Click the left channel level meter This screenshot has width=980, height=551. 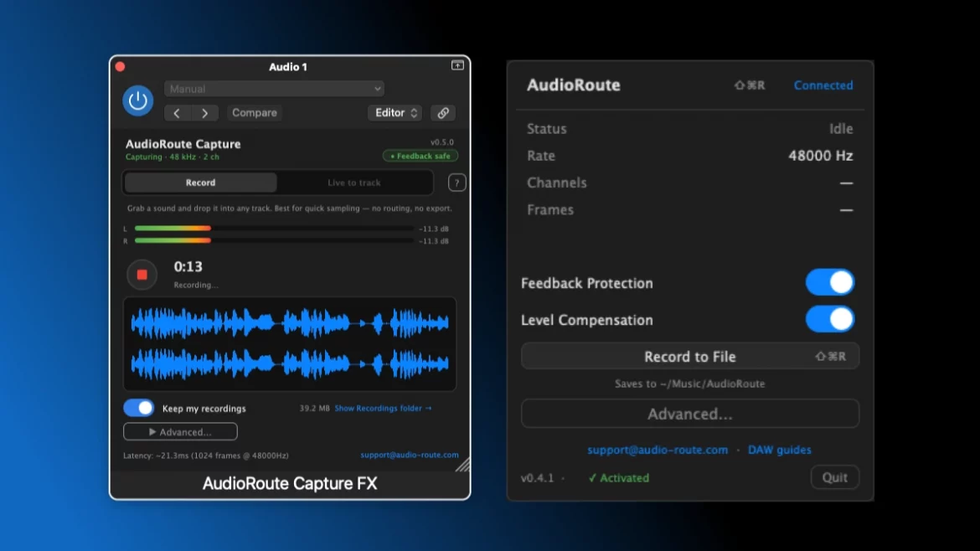pyautogui.click(x=274, y=229)
